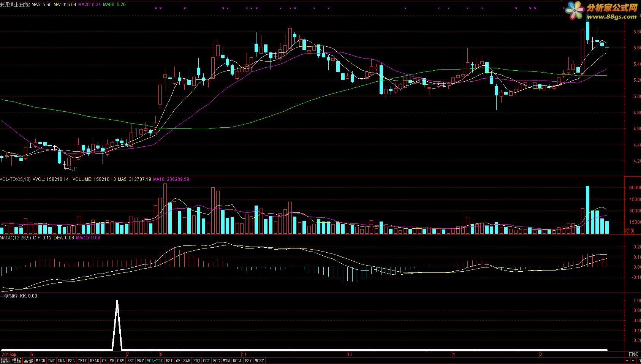The height and width of the screenshot is (364, 641).
Task: Click the 安源煤业(日线) chart title
Action: point(15,4)
